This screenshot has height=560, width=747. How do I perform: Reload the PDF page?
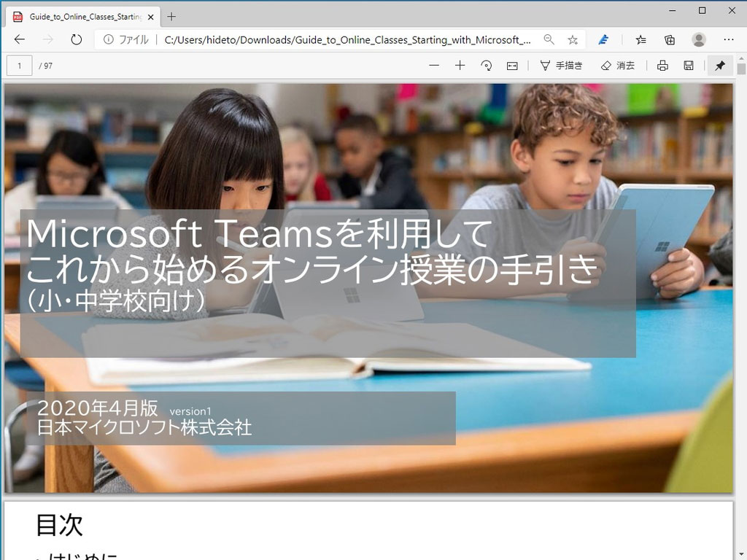click(x=76, y=40)
